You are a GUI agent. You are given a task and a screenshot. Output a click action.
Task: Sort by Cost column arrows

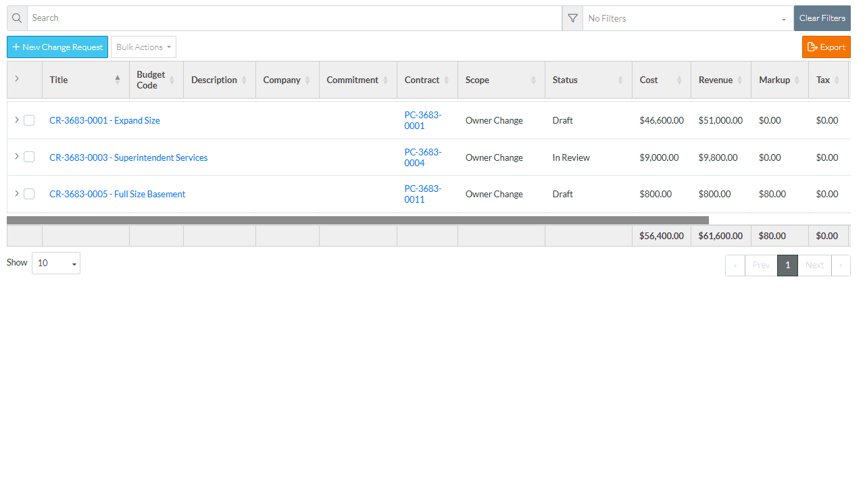679,80
